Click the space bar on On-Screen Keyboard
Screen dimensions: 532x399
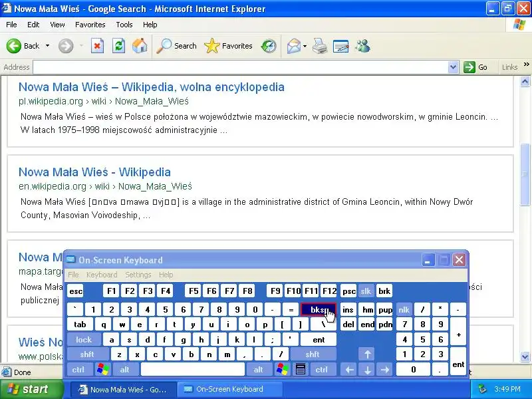point(193,369)
